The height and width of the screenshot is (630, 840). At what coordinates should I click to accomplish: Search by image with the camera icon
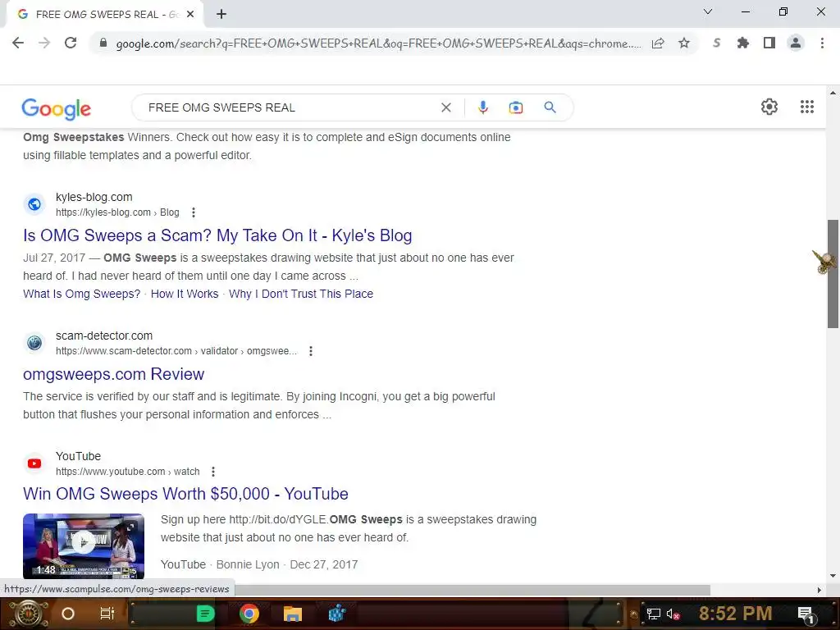click(515, 107)
